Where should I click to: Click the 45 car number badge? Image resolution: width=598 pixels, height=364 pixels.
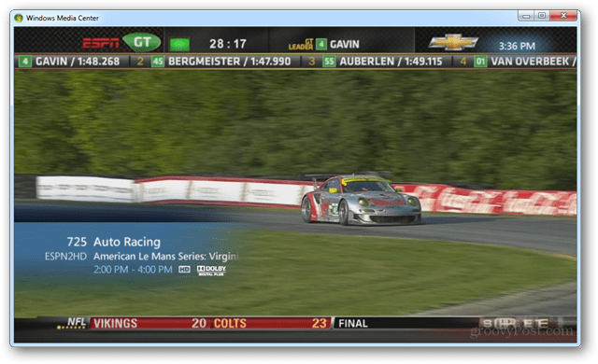(158, 62)
